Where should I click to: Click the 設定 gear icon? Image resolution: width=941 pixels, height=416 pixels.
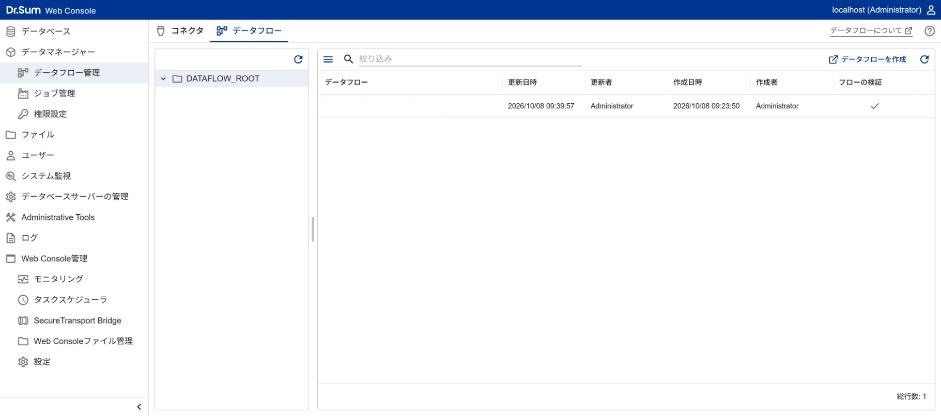point(23,362)
